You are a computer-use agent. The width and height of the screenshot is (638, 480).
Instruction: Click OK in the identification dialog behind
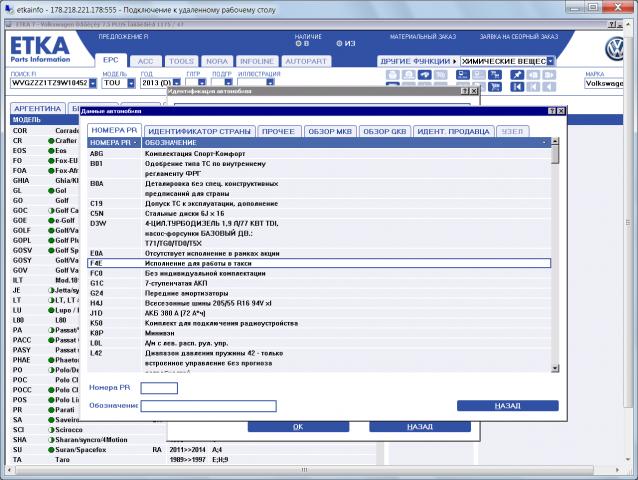pyautogui.click(x=298, y=427)
